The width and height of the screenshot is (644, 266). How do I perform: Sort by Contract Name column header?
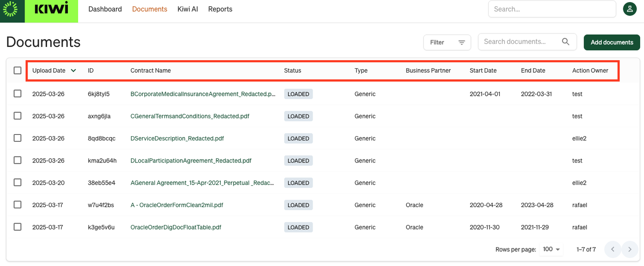(151, 70)
